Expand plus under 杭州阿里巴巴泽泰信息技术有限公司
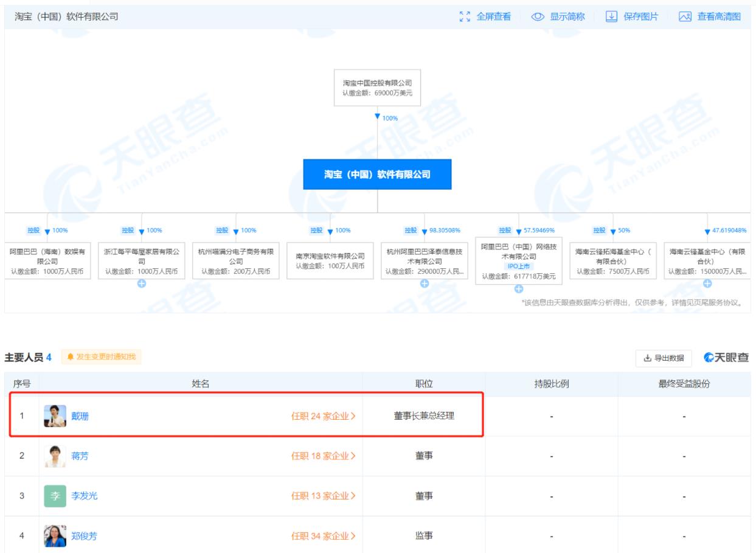This screenshot has width=756, height=553. point(425,283)
